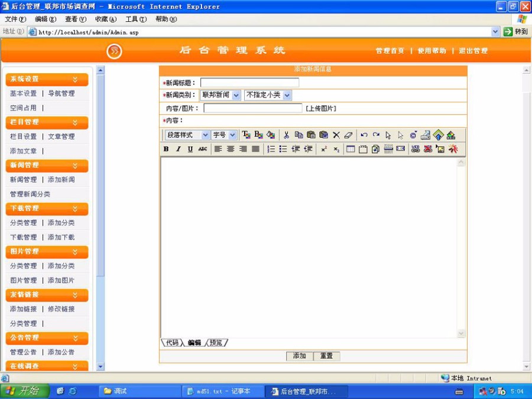Open the 编辑 menu
Image resolution: width=532 pixels, height=399 pixels.
click(46, 20)
